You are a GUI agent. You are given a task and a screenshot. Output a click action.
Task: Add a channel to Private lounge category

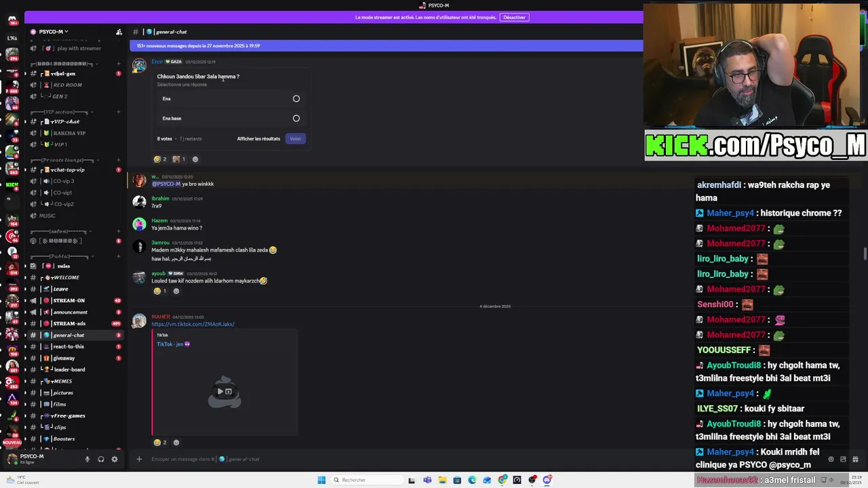coord(119,160)
